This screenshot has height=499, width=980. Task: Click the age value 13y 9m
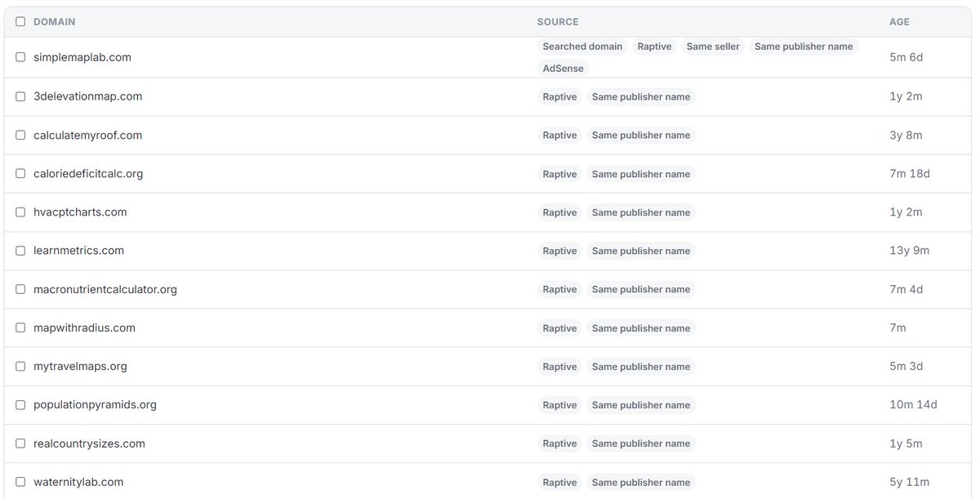tap(909, 251)
